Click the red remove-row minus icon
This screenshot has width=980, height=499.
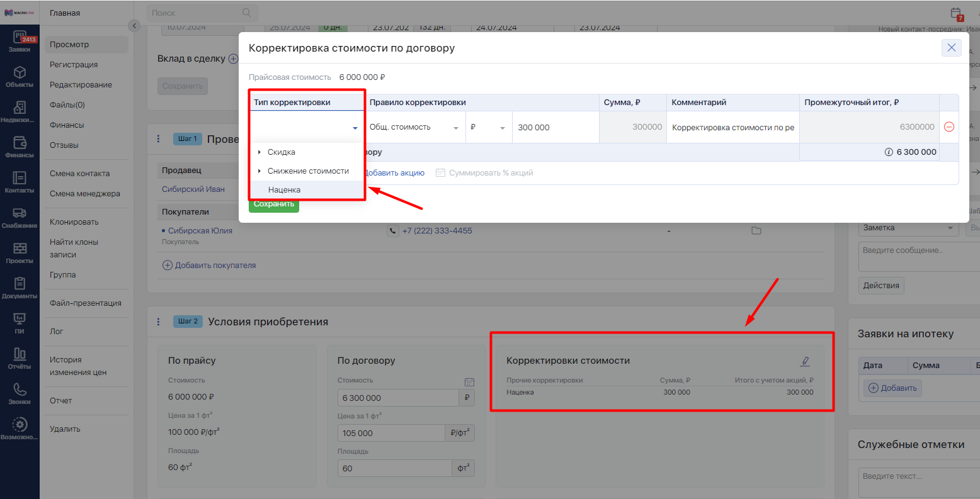949,127
